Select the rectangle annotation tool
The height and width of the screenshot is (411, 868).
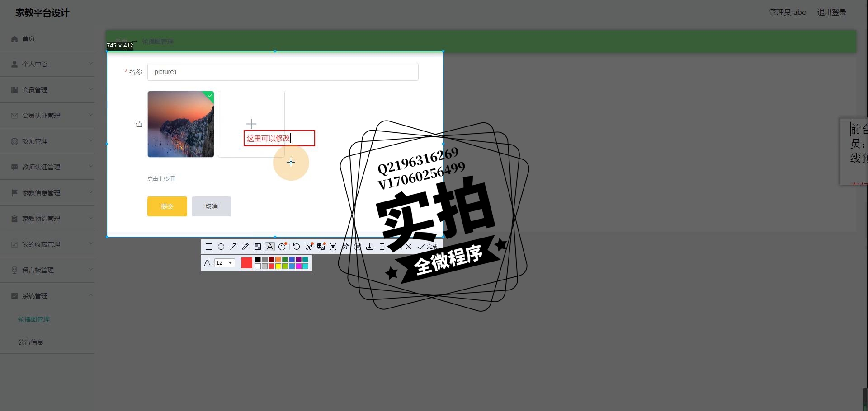pyautogui.click(x=209, y=247)
